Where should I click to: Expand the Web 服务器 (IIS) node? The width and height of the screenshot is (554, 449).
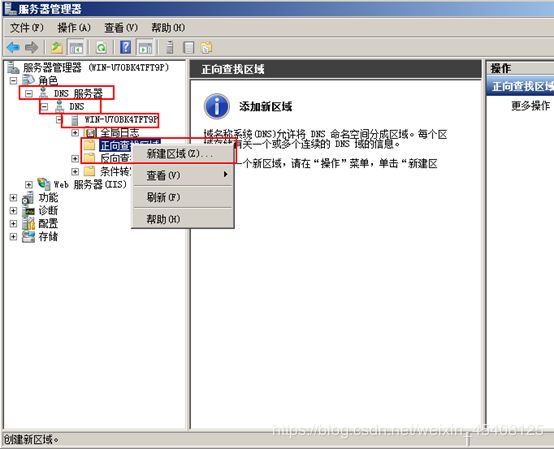pyautogui.click(x=29, y=184)
